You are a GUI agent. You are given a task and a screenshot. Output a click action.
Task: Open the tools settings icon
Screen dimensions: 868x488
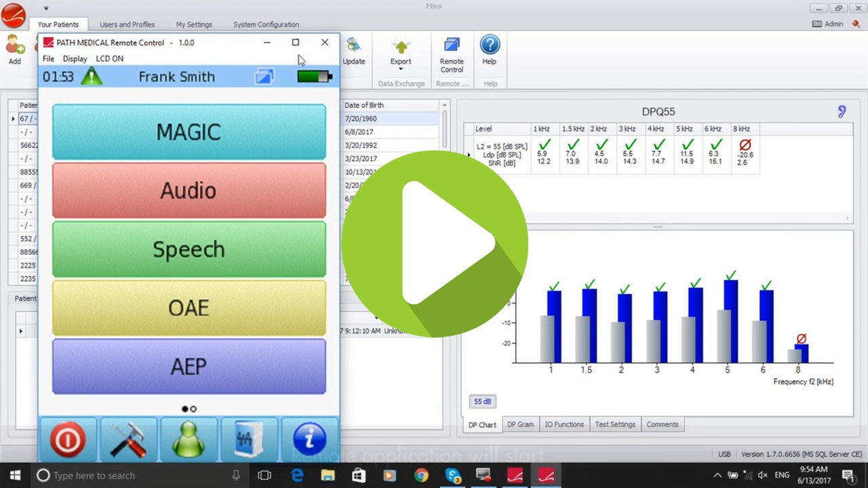[x=128, y=440]
